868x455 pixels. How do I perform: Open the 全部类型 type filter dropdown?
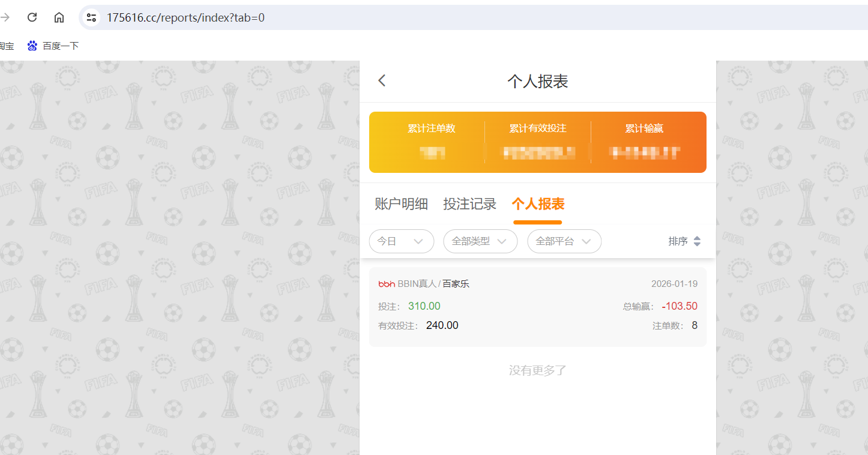480,241
